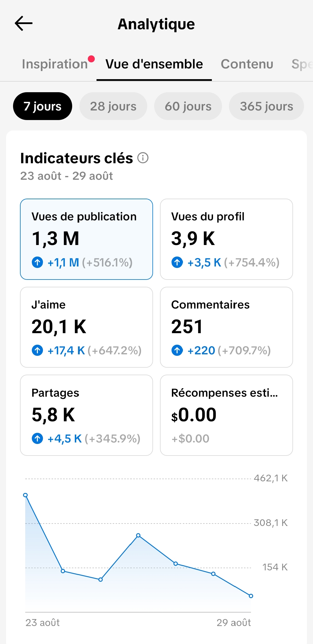Select the 7 jours period filter
Image resolution: width=313 pixels, height=644 pixels.
[x=43, y=106]
